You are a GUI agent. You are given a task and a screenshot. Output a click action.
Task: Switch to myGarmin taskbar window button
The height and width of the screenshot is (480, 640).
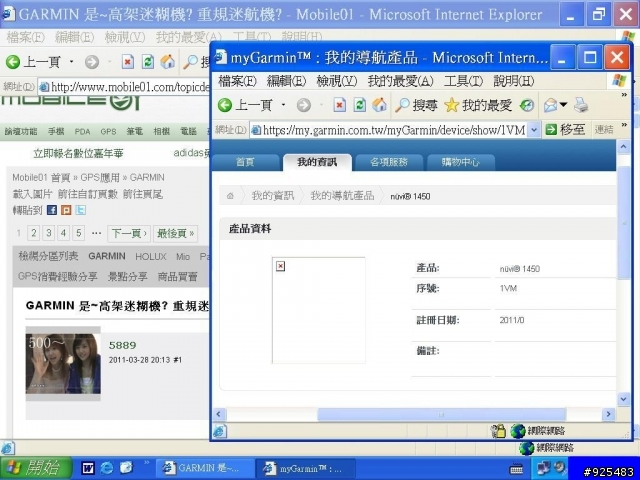point(306,468)
